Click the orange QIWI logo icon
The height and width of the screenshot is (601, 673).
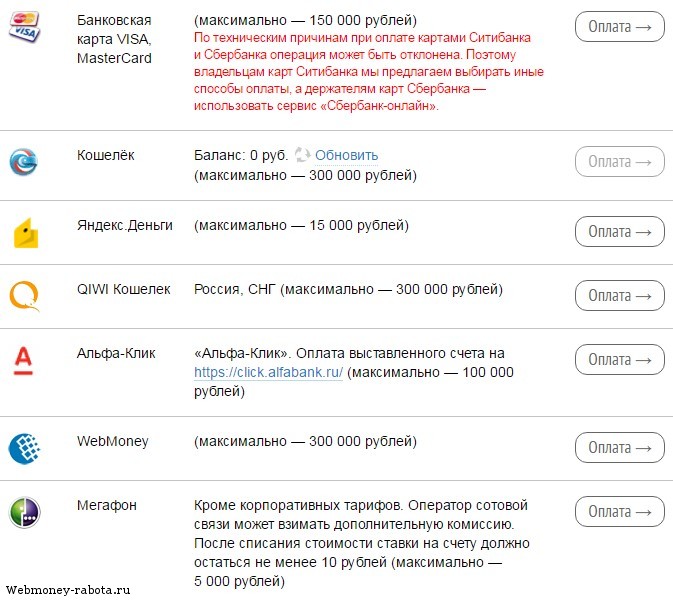pos(24,295)
